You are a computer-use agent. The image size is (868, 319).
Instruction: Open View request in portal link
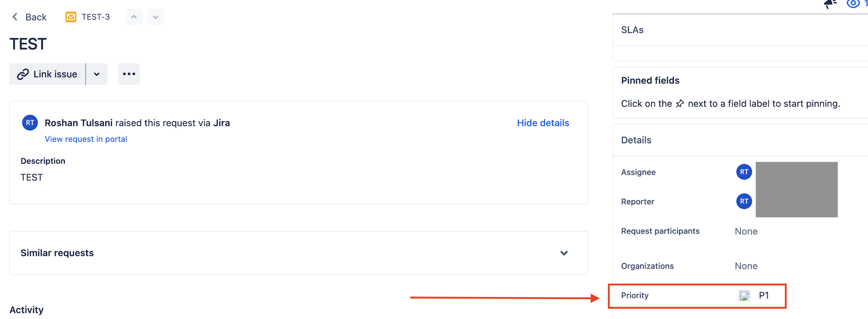click(x=86, y=139)
